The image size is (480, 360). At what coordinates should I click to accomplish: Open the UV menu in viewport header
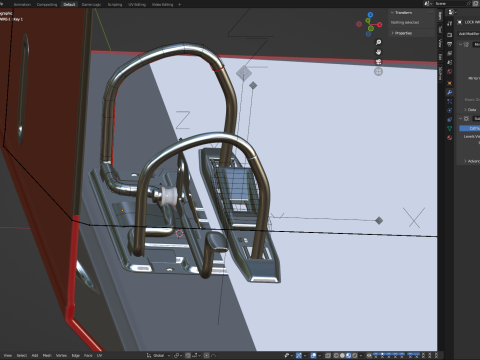point(99,355)
